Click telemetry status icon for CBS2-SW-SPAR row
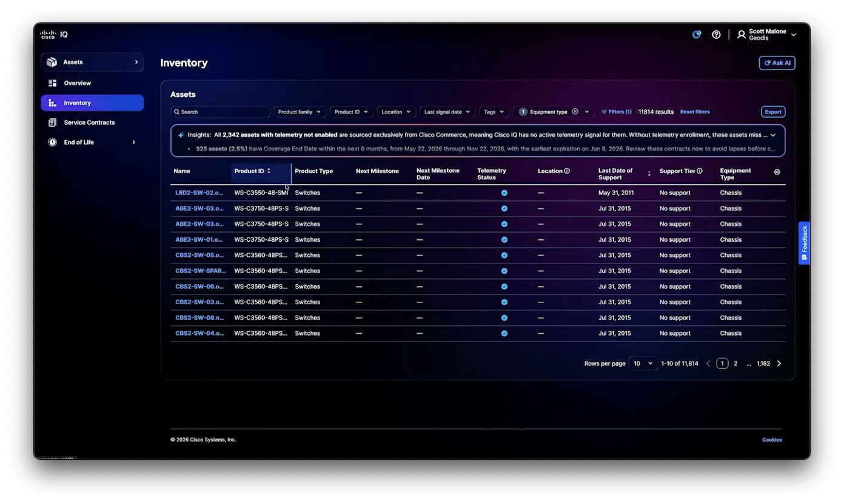 pos(504,271)
